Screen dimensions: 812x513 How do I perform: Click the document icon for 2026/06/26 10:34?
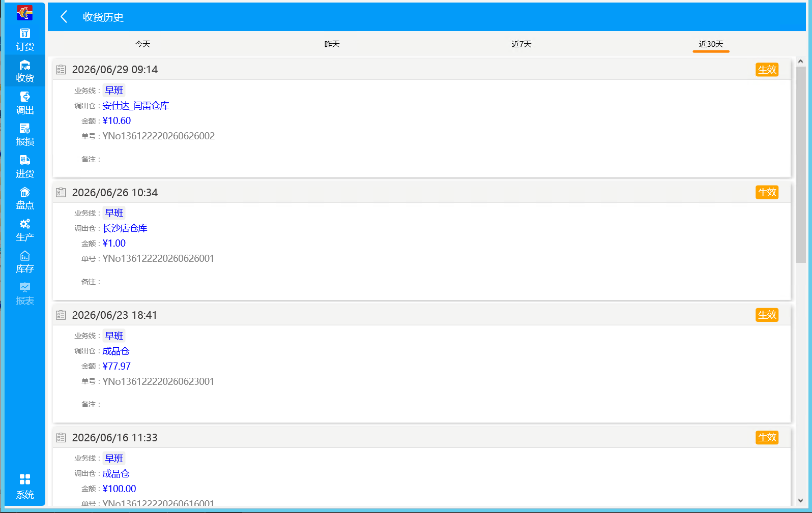[61, 192]
